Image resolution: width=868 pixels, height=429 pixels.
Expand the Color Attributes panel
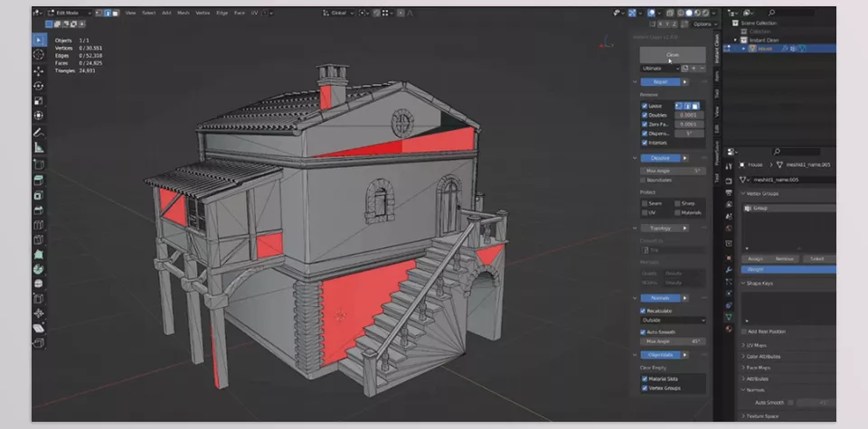point(763,357)
